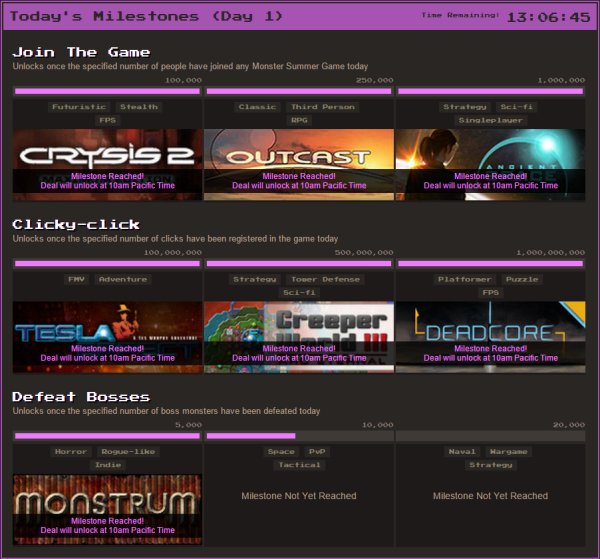Click the PvP tag
The width and height of the screenshot is (600, 559).
point(317,452)
